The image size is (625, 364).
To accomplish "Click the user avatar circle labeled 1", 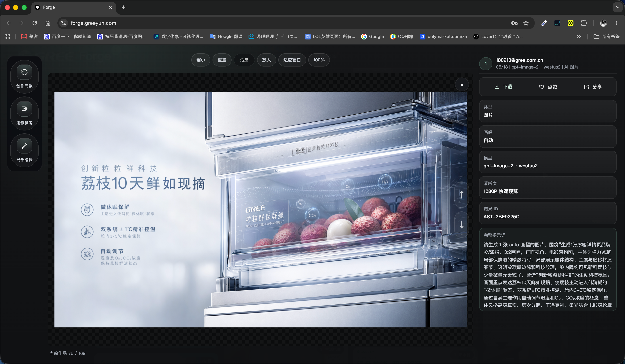I will tap(486, 64).
